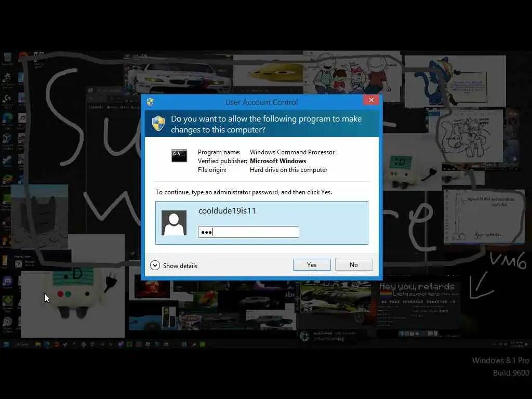Click the 'Show details' label

180,265
